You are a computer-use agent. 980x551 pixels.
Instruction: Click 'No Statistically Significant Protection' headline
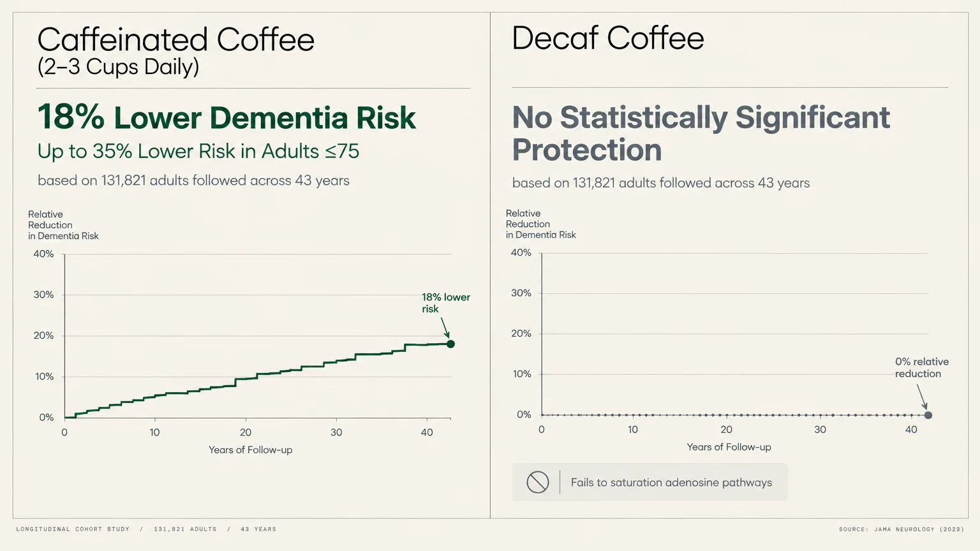701,133
